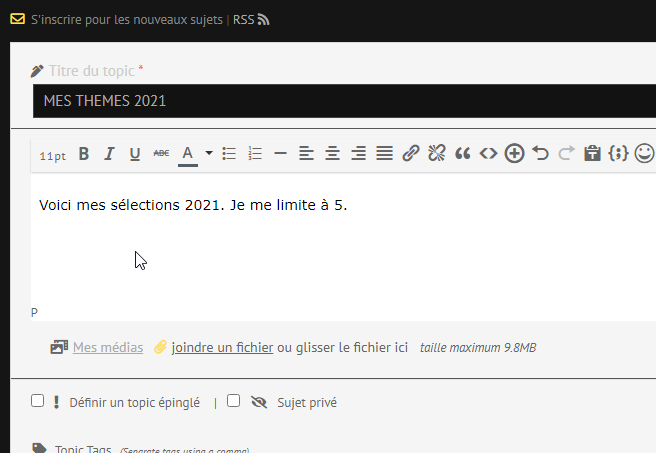This screenshot has width=656, height=453.
Task: Open 'Mes médias' link
Action: [x=107, y=348]
